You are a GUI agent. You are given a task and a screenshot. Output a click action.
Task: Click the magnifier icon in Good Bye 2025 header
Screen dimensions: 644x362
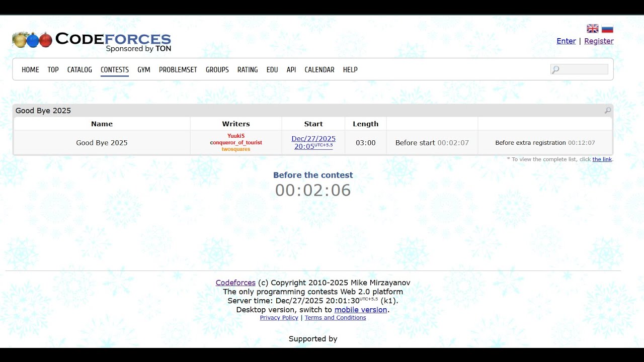click(x=608, y=111)
